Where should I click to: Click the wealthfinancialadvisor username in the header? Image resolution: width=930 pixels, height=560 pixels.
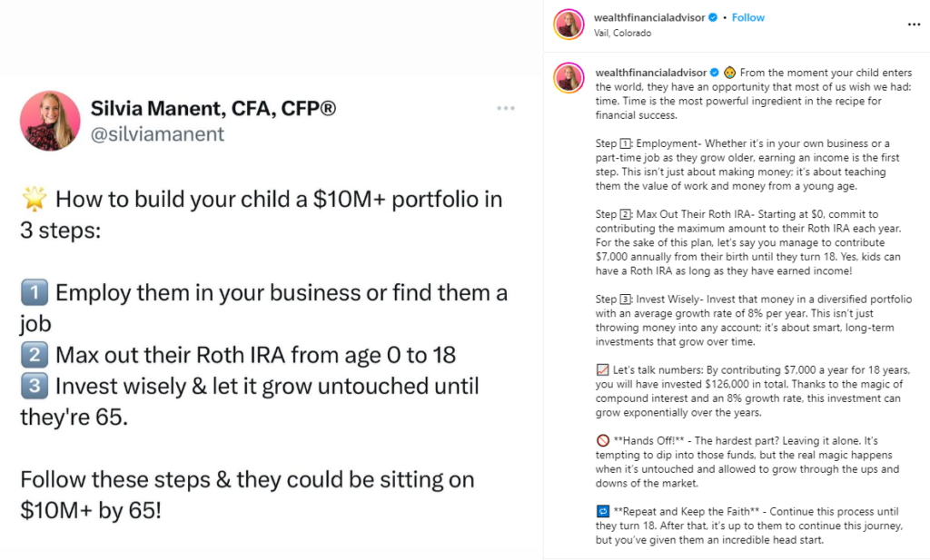coord(652,16)
